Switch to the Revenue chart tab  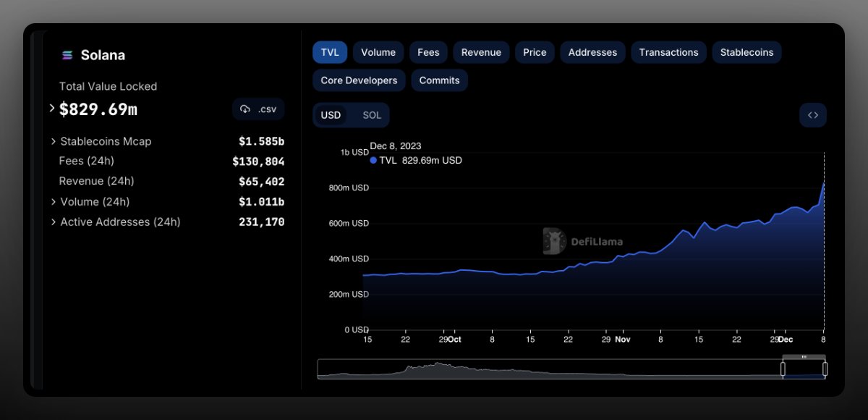coord(481,52)
